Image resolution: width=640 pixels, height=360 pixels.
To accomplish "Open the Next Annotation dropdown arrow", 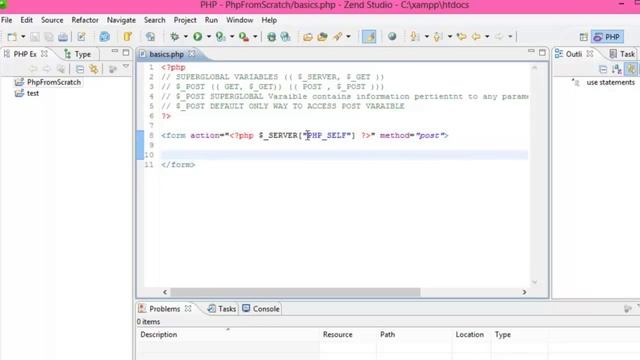I will tap(427, 37).
